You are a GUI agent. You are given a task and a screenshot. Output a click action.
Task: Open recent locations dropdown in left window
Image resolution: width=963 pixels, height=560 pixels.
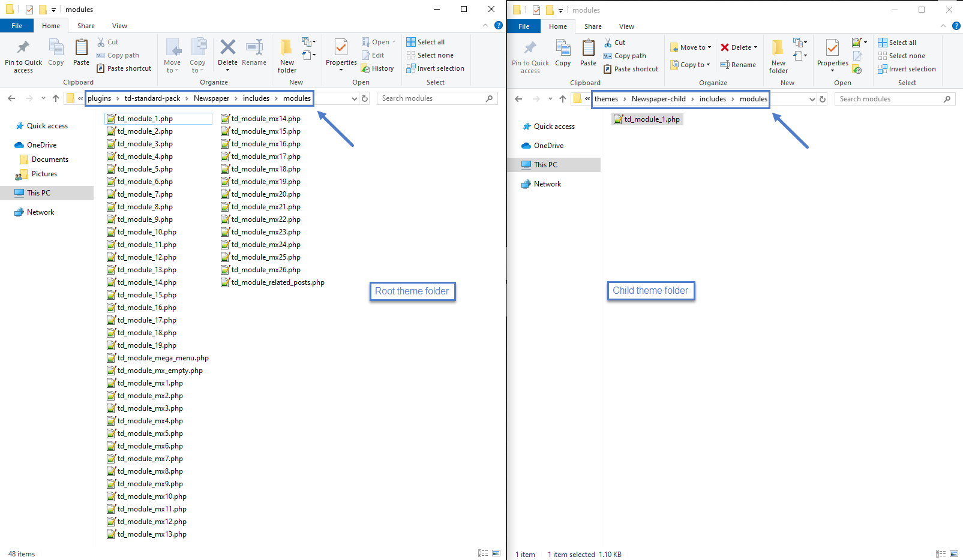tap(43, 98)
